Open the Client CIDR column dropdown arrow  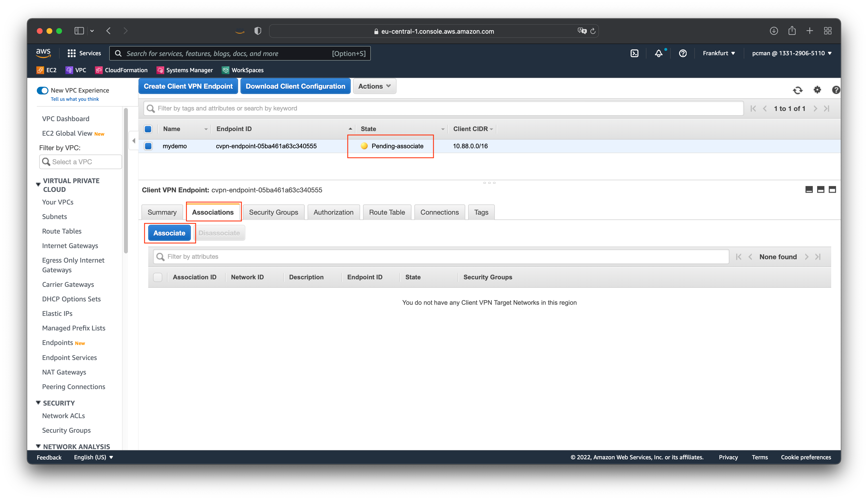[x=491, y=129]
